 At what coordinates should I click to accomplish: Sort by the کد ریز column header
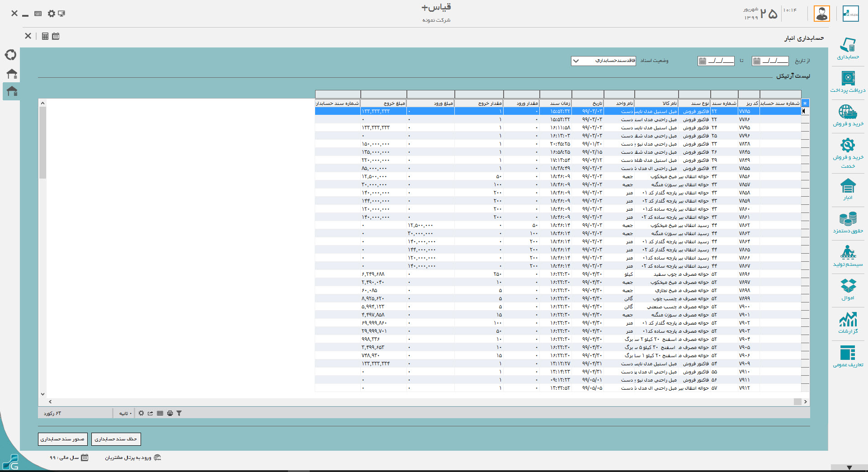pos(749,104)
